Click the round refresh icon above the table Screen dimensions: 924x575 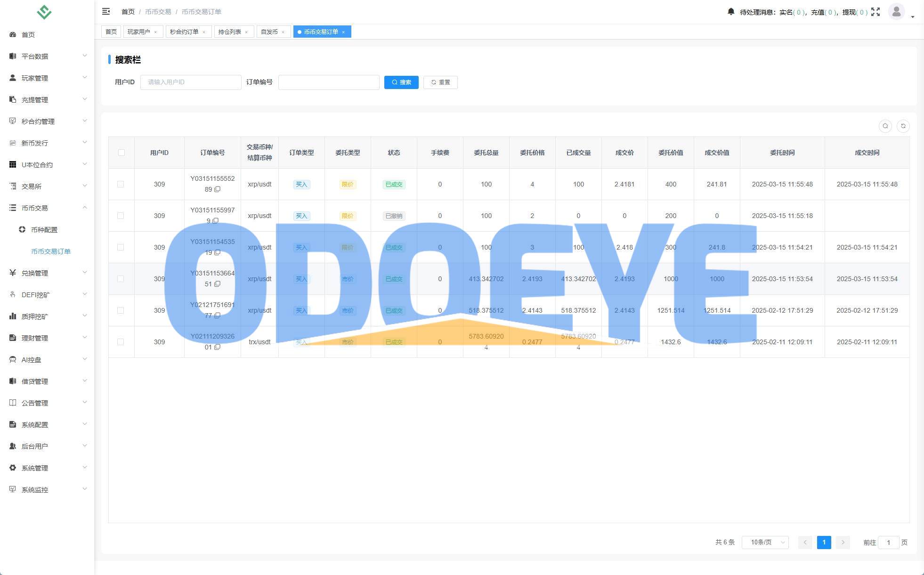tap(903, 126)
